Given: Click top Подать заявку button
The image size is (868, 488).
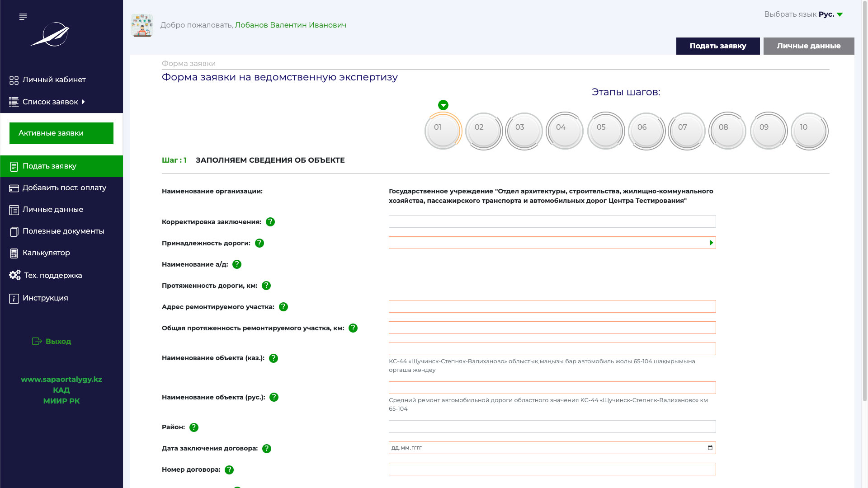Looking at the screenshot, I should (x=717, y=46).
